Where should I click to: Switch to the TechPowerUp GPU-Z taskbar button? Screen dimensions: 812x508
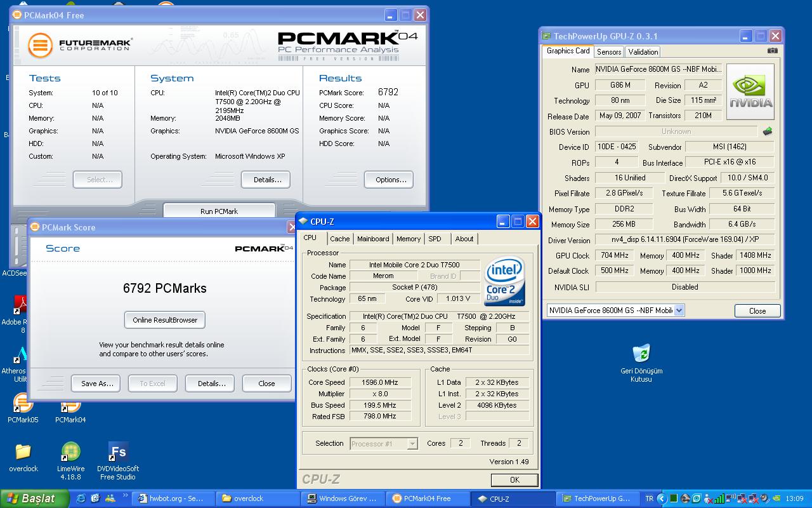(596, 498)
